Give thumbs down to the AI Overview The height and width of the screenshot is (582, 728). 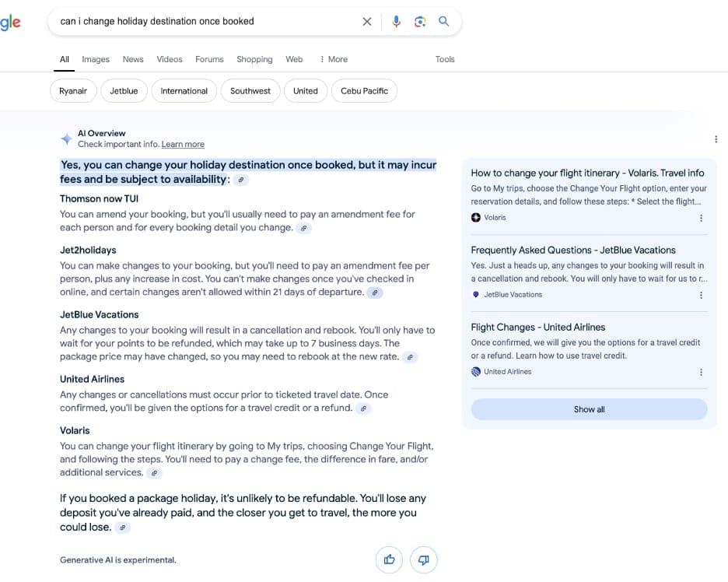pyautogui.click(x=423, y=559)
